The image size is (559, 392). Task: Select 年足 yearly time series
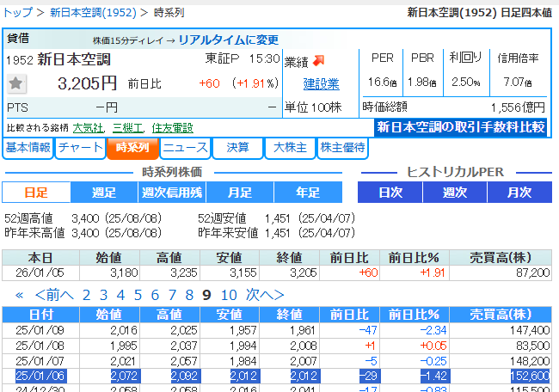306,193
